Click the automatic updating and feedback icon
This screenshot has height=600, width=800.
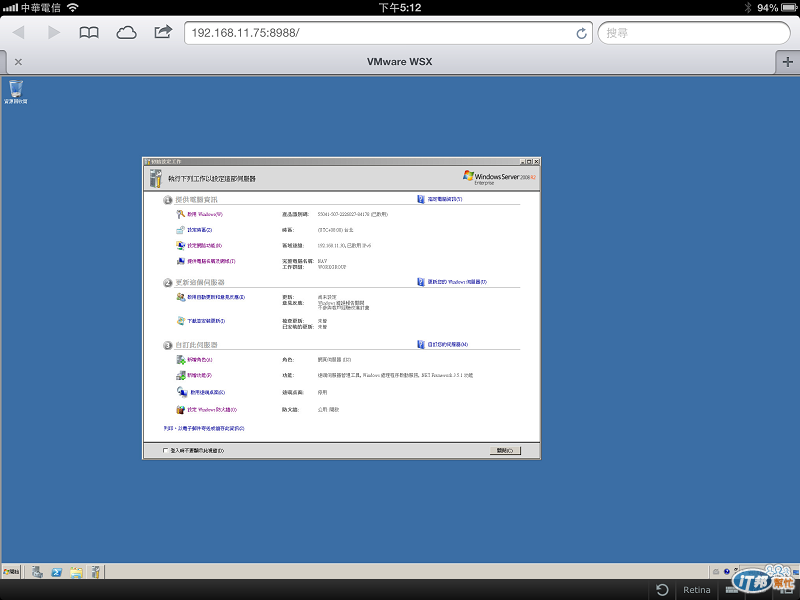coord(181,297)
